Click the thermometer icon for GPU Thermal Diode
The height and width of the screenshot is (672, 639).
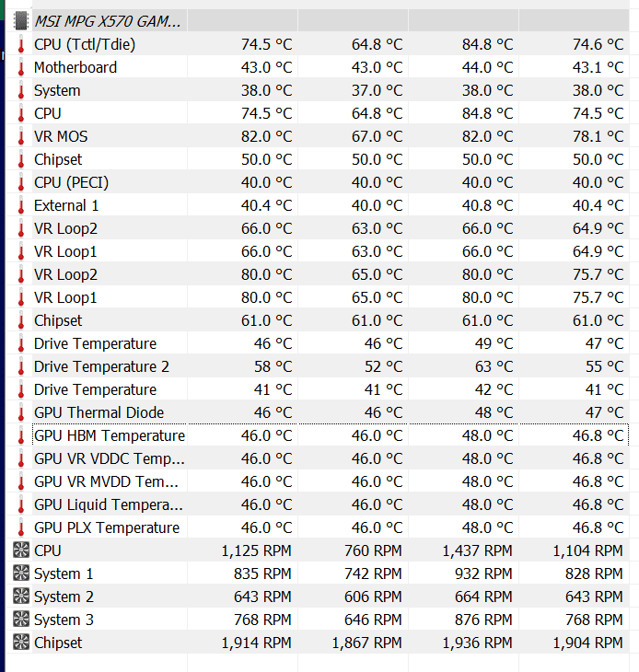tap(21, 412)
